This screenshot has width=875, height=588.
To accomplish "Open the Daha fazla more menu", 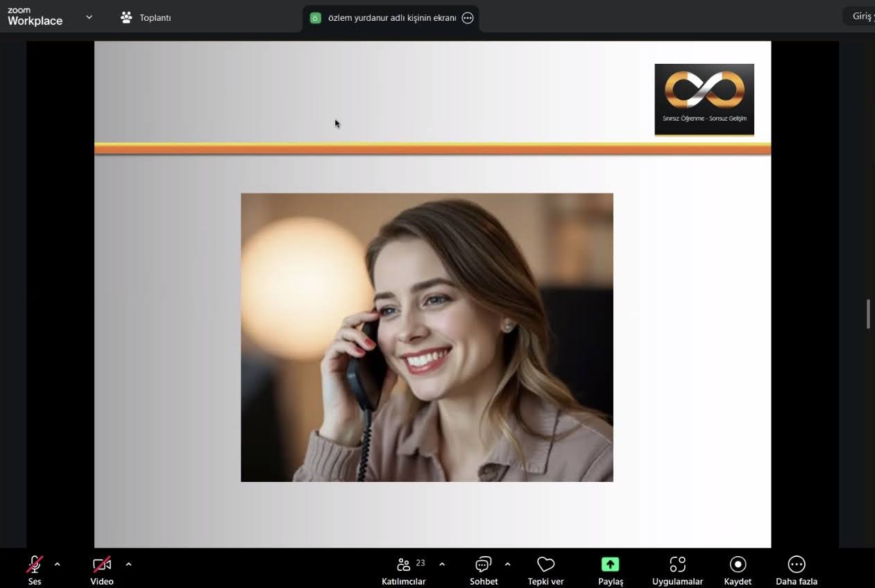I will 797,564.
